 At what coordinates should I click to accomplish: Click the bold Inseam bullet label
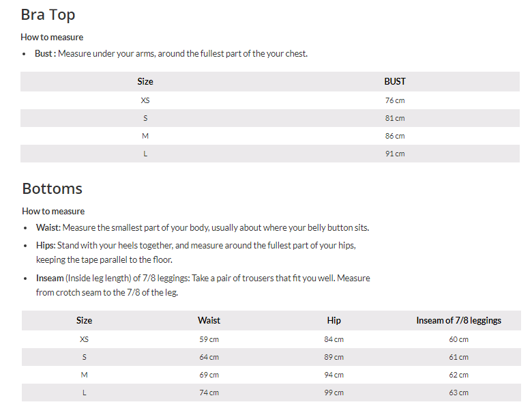click(x=50, y=279)
